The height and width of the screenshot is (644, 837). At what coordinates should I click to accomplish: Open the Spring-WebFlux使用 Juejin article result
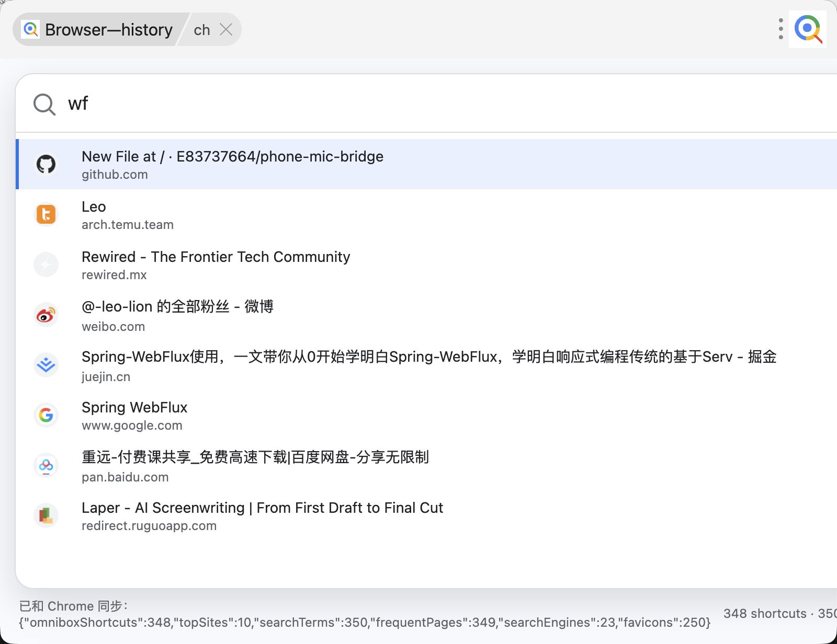tap(426, 365)
